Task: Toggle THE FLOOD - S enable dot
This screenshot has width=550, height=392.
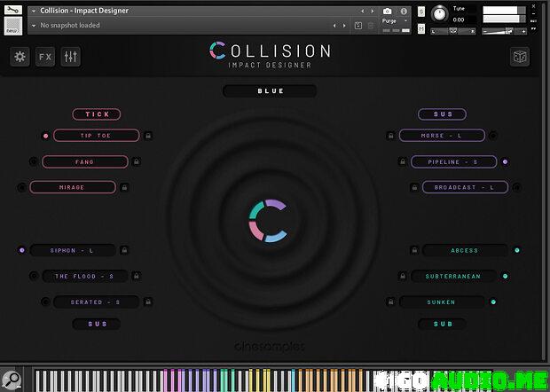Action: (34, 276)
